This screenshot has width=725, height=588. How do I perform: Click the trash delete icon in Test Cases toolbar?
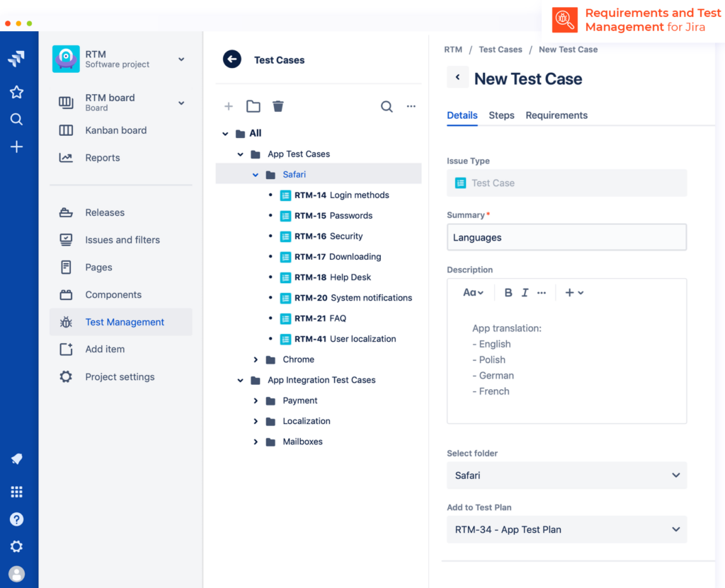tap(278, 106)
